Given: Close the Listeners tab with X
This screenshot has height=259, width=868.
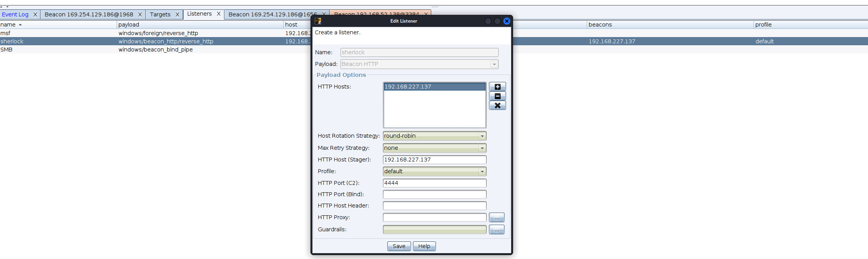Looking at the screenshot, I should coord(219,14).
